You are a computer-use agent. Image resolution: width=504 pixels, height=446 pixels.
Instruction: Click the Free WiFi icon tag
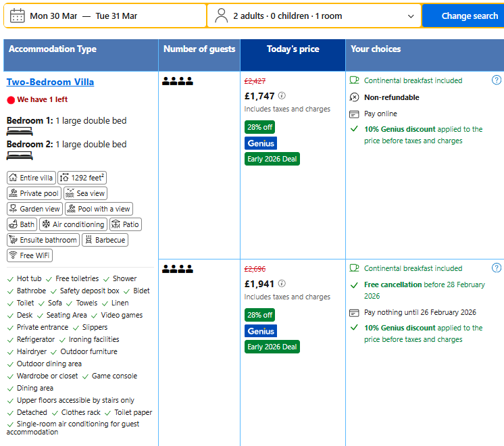30,255
